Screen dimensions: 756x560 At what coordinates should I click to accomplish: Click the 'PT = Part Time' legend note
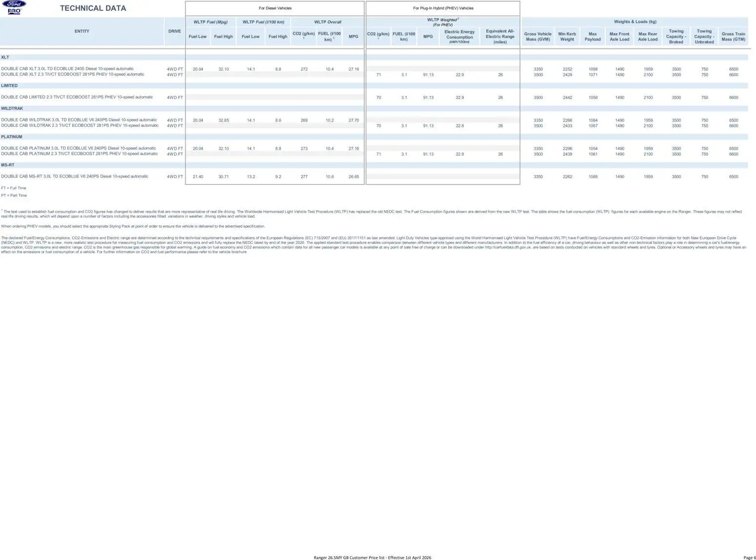pos(14,196)
